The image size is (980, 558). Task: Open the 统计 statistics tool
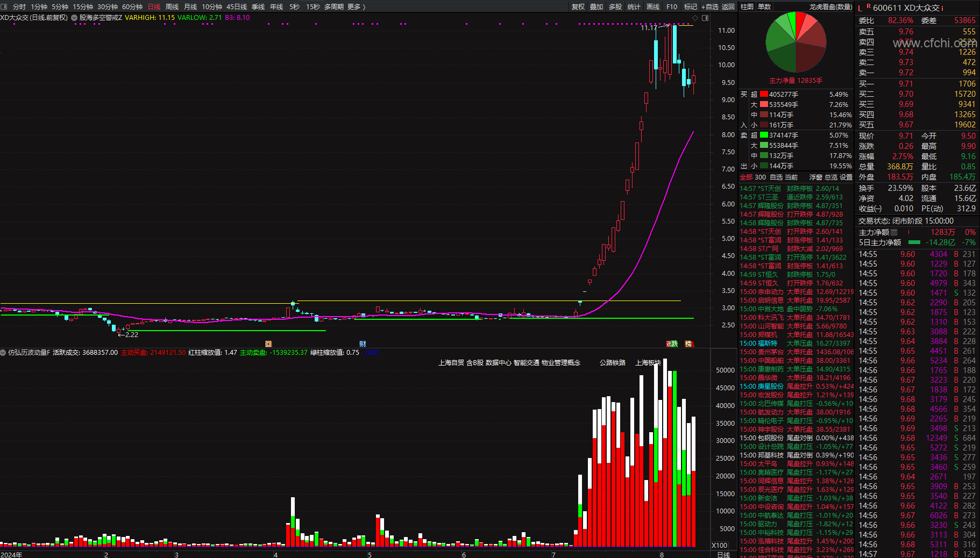pos(634,6)
